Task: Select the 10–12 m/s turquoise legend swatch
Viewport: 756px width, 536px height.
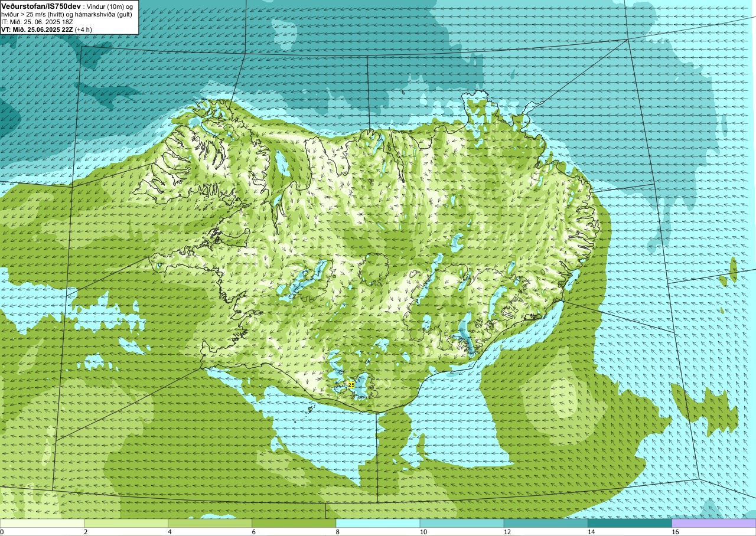Action: tap(462, 523)
